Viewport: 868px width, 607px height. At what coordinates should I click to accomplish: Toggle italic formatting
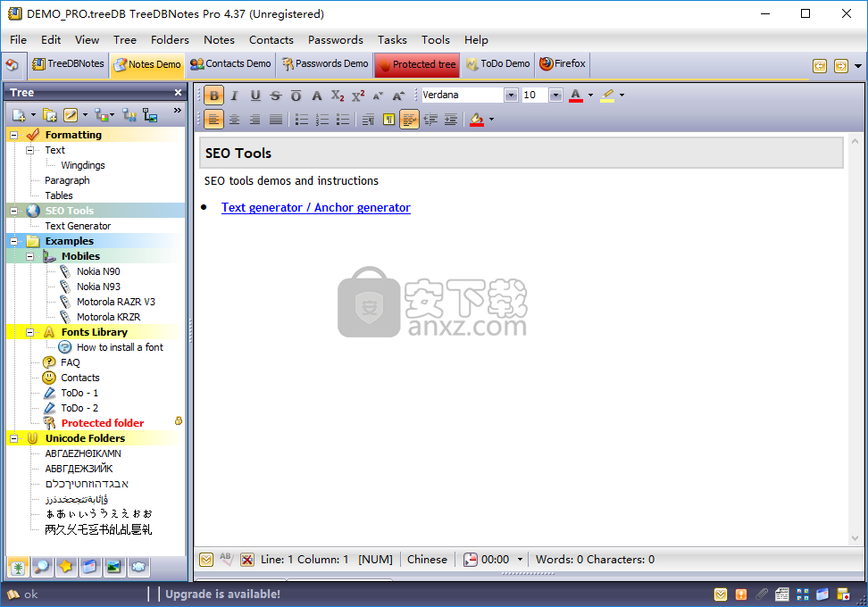pyautogui.click(x=234, y=96)
